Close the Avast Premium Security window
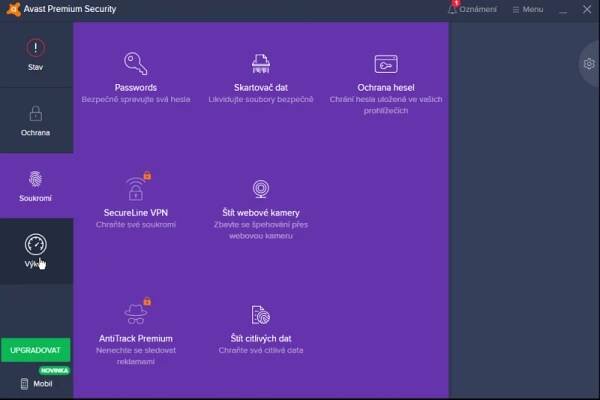 (587, 9)
